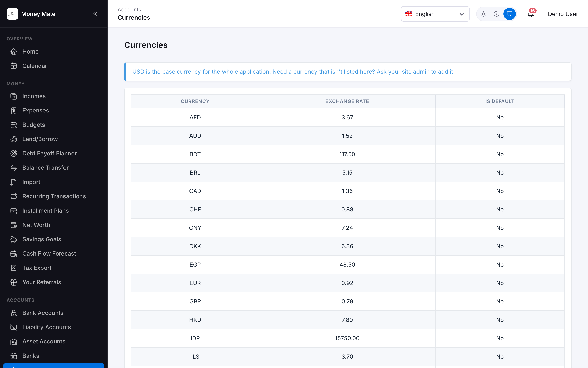This screenshot has width=588, height=368.
Task: Click the Import file icon
Action: point(14,182)
